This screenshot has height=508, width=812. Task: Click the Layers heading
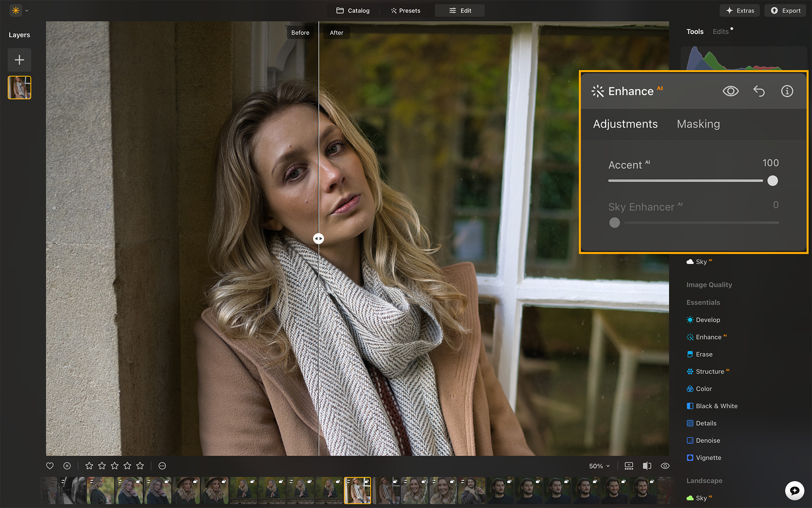pos(19,35)
